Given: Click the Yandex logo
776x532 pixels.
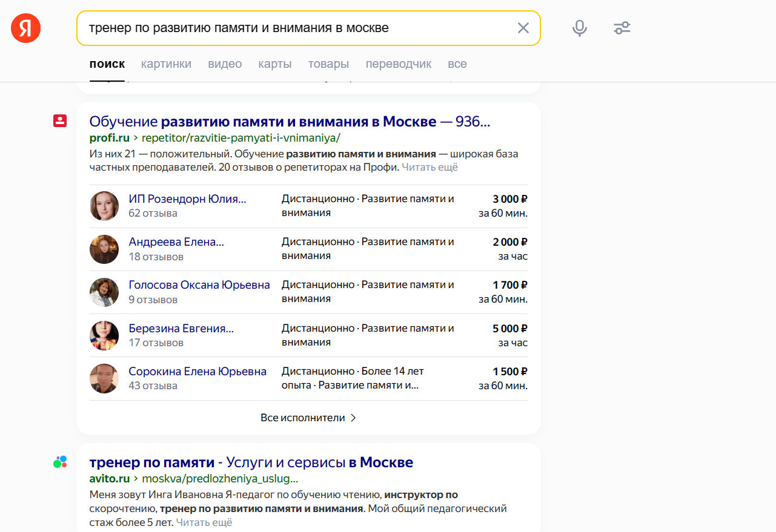Looking at the screenshot, I should (25, 27).
